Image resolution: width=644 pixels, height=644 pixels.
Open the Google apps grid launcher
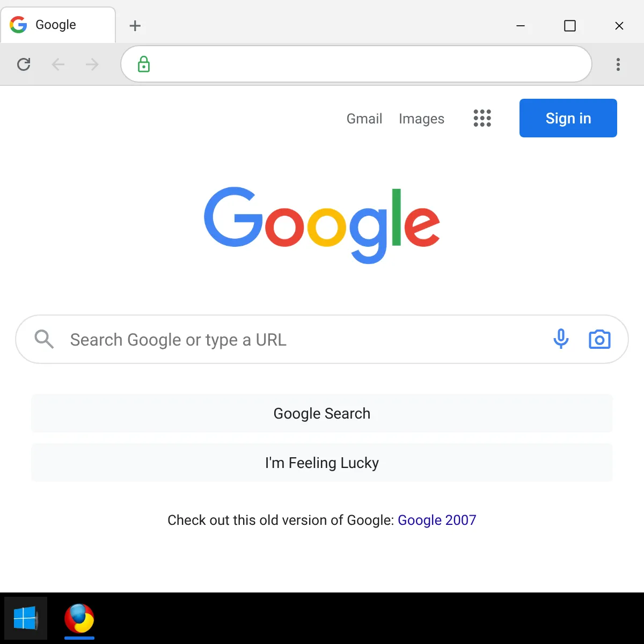tap(482, 118)
